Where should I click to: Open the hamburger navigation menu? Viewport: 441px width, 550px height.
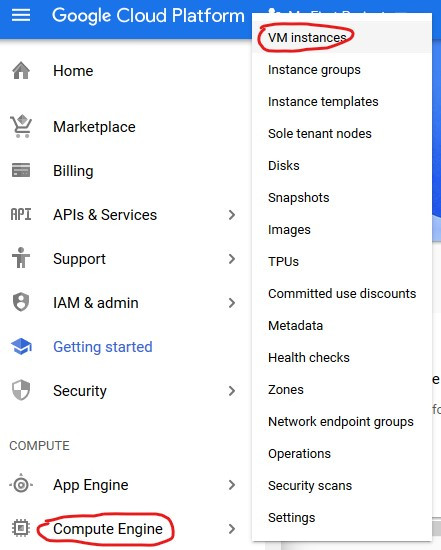tap(21, 15)
